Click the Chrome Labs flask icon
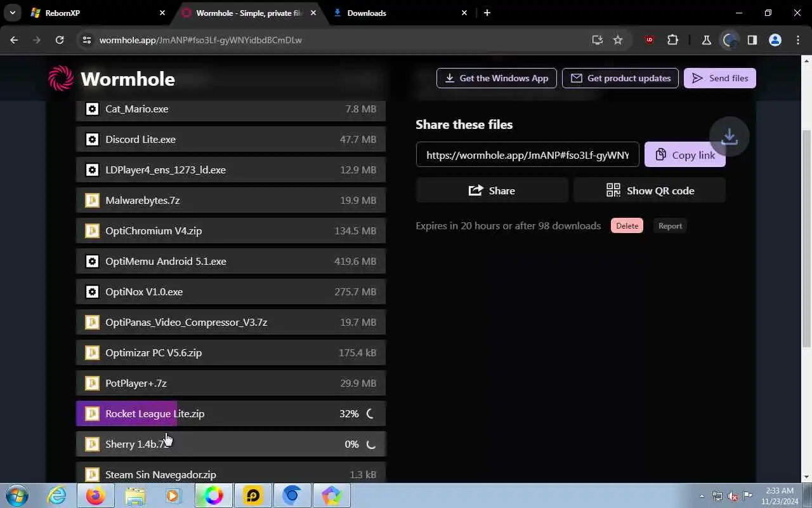The height and width of the screenshot is (508, 812). pos(706,40)
